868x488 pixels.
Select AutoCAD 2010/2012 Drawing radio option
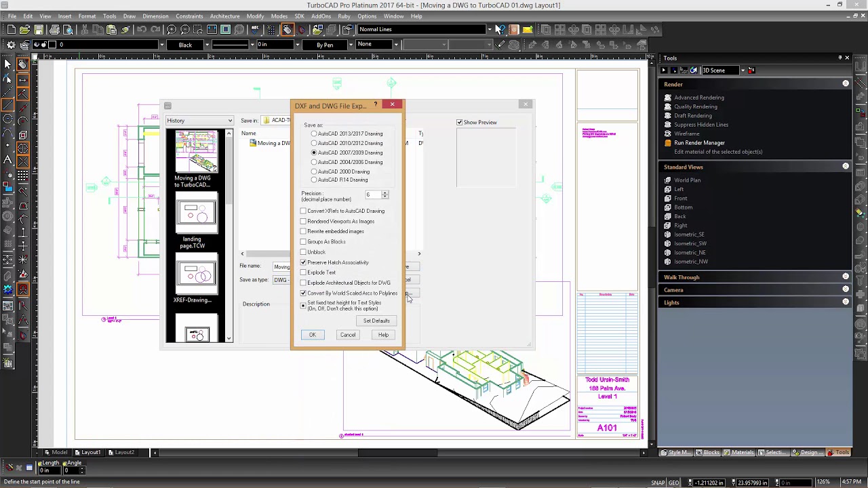pos(314,143)
